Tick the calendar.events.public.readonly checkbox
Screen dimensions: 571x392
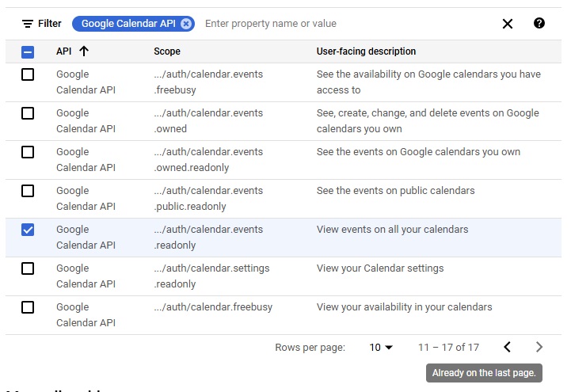[x=28, y=191]
